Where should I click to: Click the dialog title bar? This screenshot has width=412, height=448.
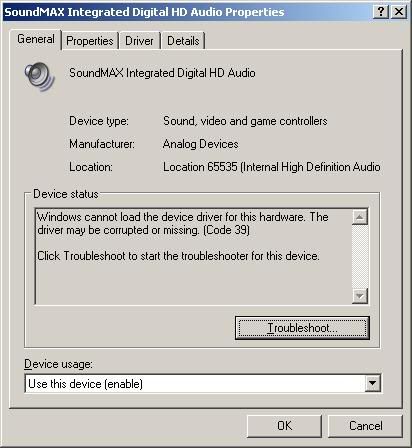(x=187, y=12)
